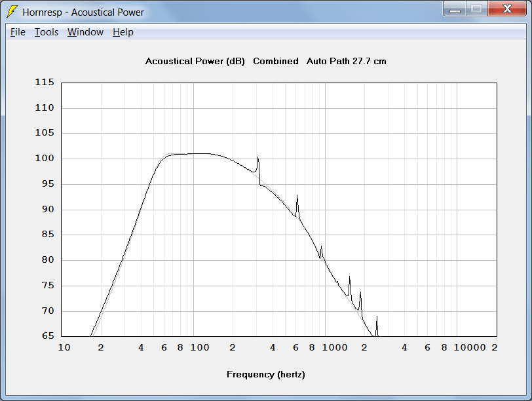Click the 'Acoustical Power (dB)' chart title
532x401 pixels.
(195, 62)
